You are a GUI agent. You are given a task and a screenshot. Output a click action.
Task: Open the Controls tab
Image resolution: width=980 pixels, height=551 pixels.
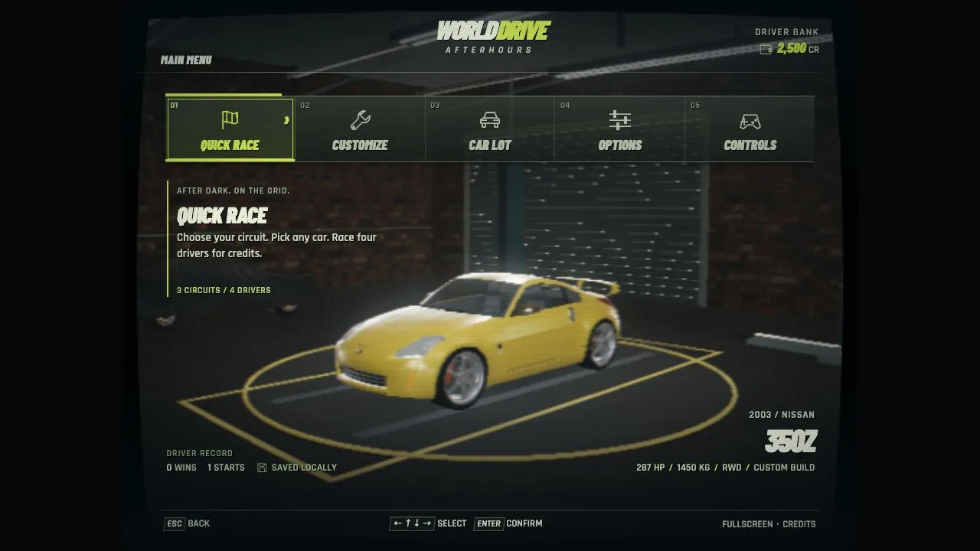point(750,129)
